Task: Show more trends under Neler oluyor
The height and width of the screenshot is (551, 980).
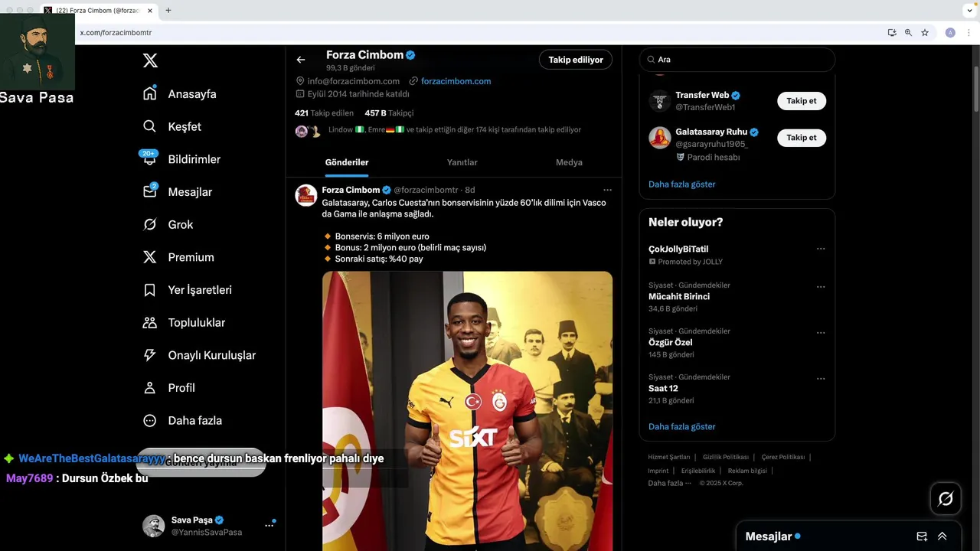Action: tap(681, 427)
